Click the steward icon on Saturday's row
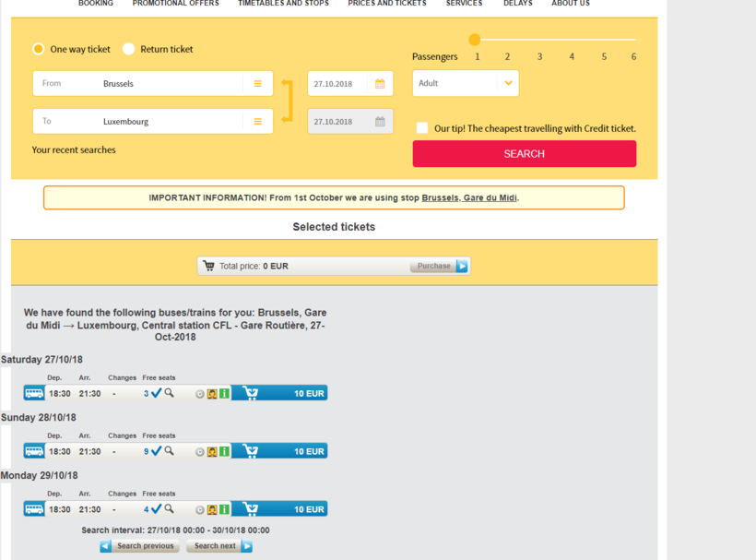The image size is (756, 560). [x=212, y=394]
